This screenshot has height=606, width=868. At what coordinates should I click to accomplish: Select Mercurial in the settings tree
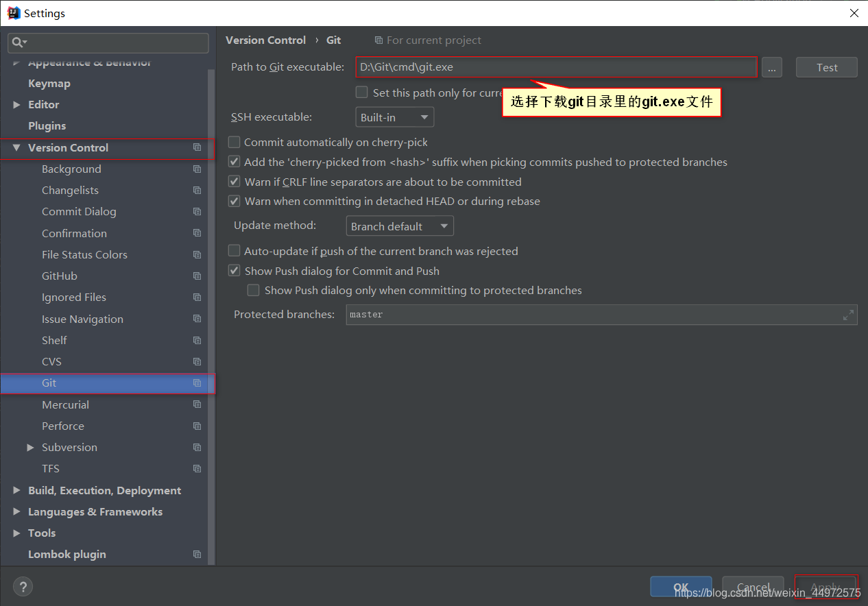pyautogui.click(x=65, y=404)
